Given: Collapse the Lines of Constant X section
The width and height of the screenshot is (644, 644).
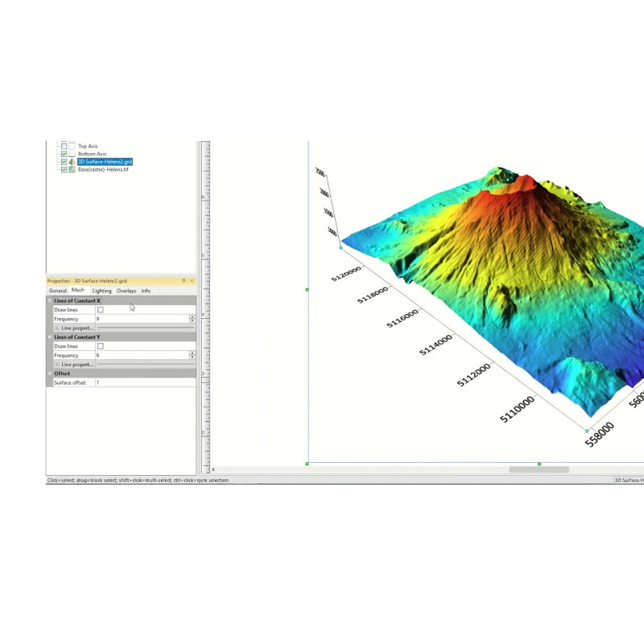Looking at the screenshot, I should coord(49,300).
